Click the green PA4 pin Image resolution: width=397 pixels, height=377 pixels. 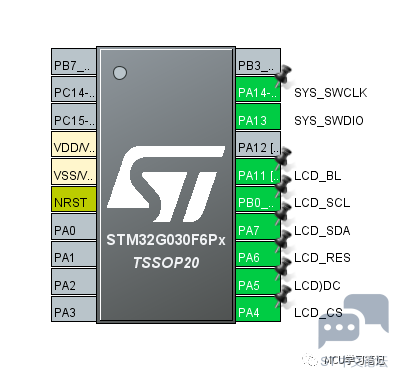click(x=258, y=309)
